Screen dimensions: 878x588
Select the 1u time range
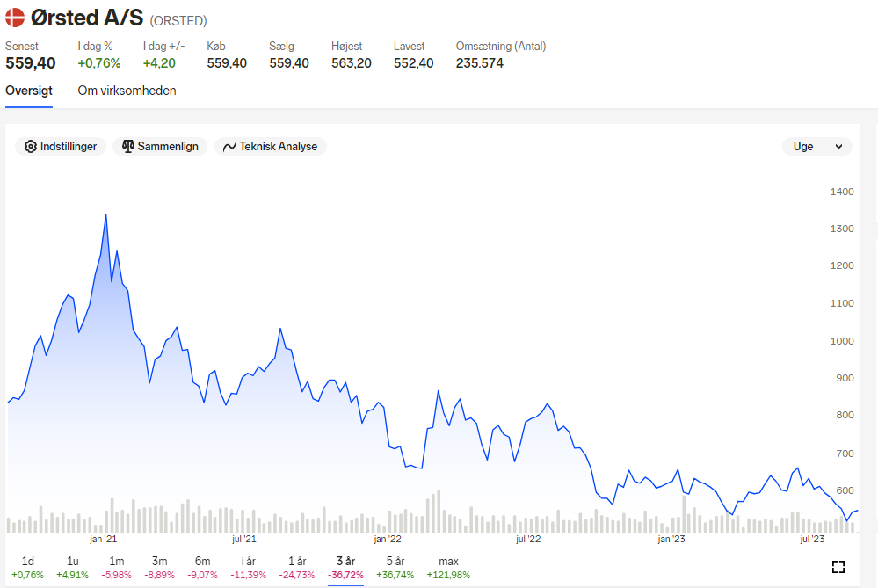(x=72, y=567)
